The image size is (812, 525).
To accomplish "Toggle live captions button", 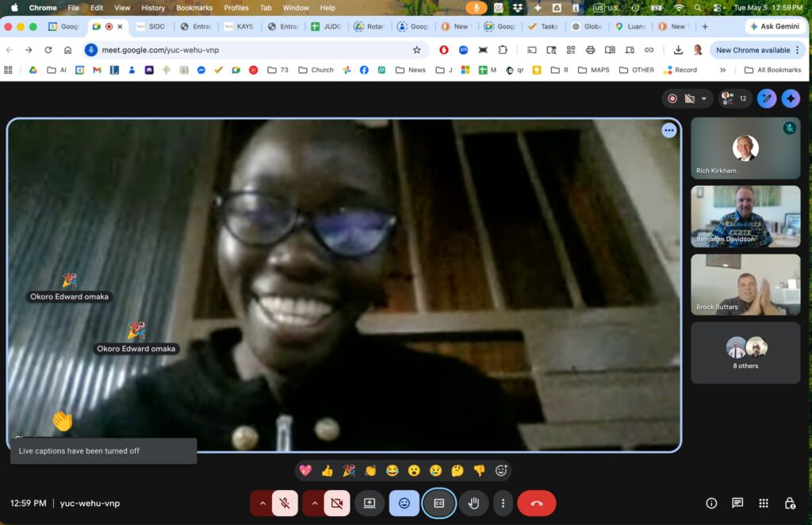I will point(439,504).
